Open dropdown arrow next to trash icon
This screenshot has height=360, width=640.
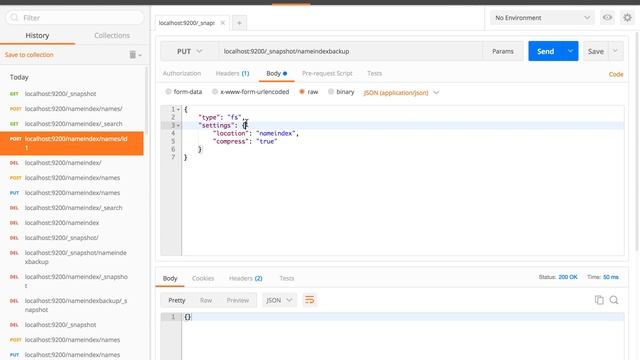click(140, 55)
